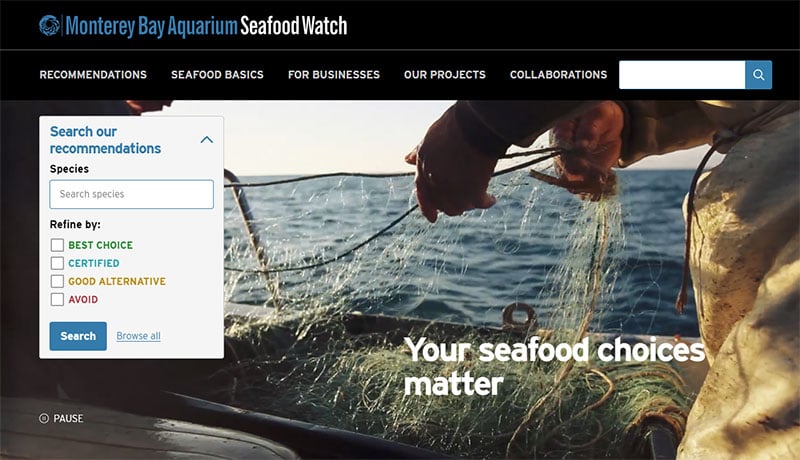Click the blue Search button
This screenshot has width=800, height=460.
point(78,336)
